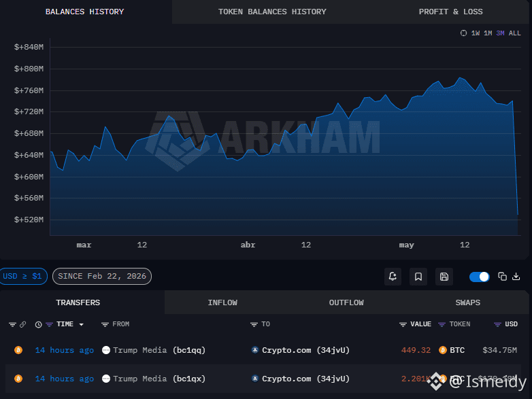
Task: Open the VALUE column filter
Action: tap(403, 325)
